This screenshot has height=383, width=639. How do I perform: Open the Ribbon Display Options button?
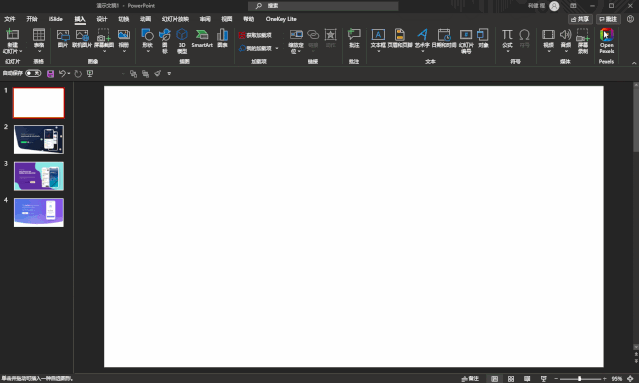tap(573, 6)
